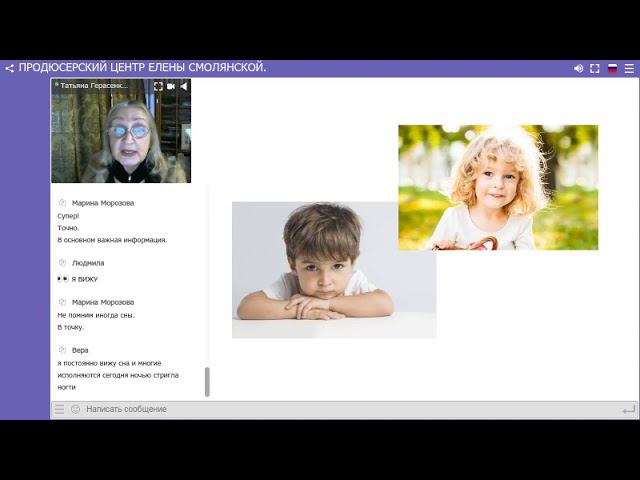
Task: Click the chat scrollbar thumb
Action: (207, 382)
